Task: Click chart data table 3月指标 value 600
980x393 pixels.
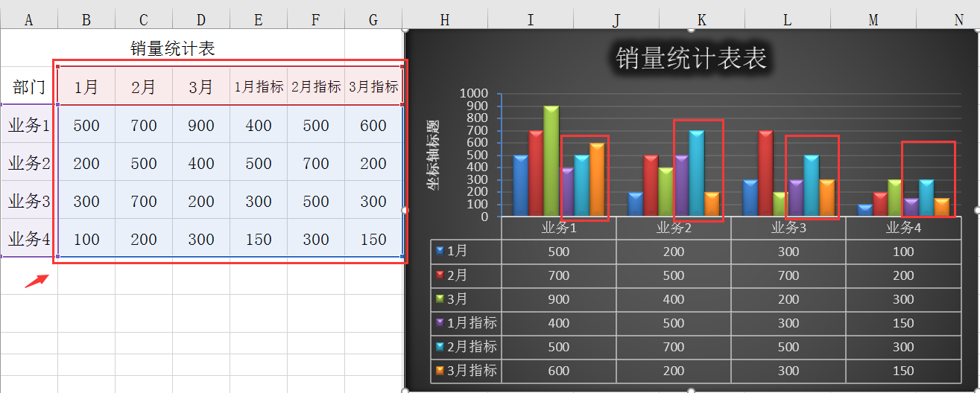Action: pos(559,371)
